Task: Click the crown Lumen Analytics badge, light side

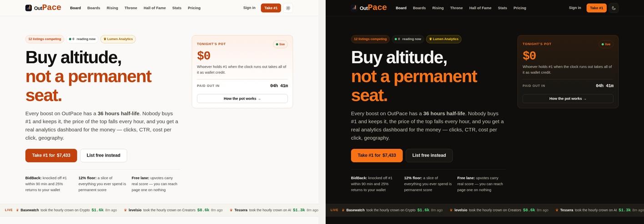Action: click(118, 39)
